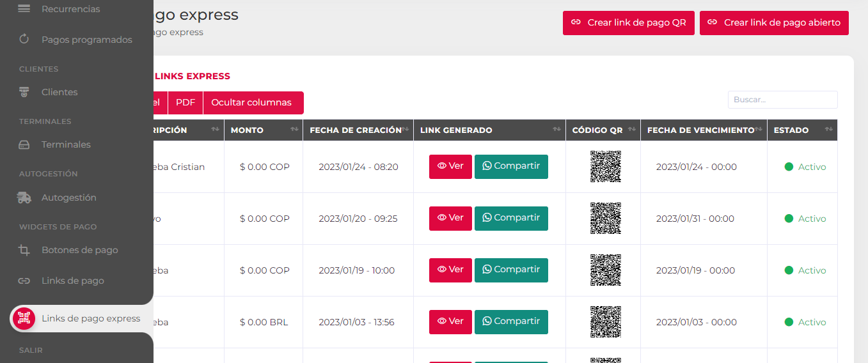
Task: Click the Links de pago chain icon
Action: coord(24,281)
